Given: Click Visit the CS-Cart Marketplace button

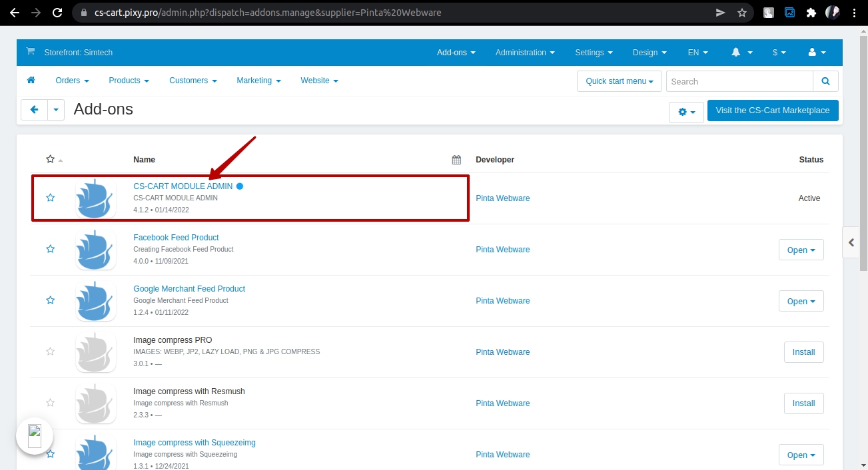Looking at the screenshot, I should click(x=772, y=111).
